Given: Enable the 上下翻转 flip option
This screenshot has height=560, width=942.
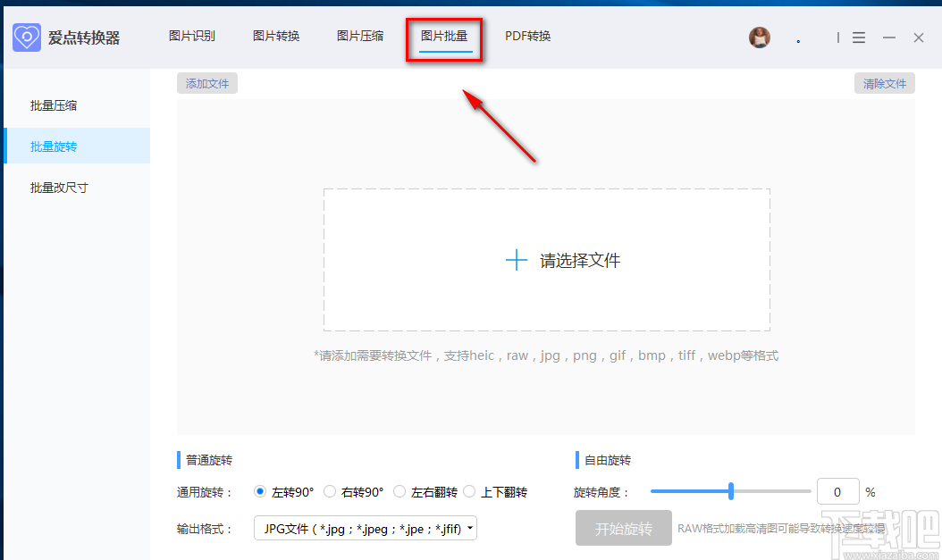Looking at the screenshot, I should pos(469,491).
